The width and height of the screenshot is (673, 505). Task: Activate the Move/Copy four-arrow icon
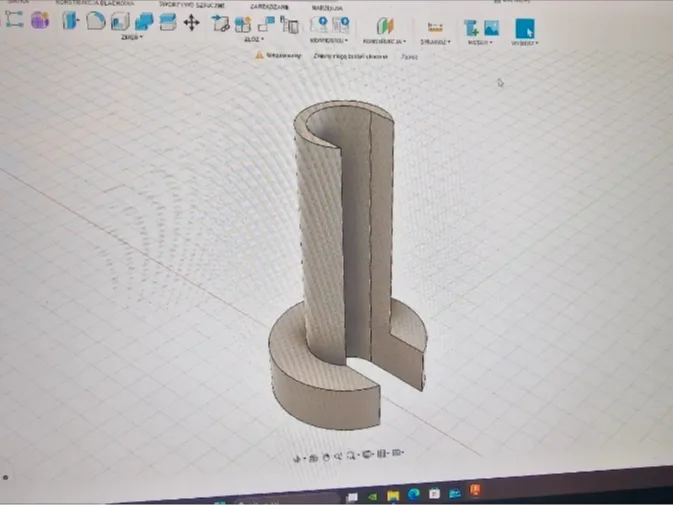(191, 22)
